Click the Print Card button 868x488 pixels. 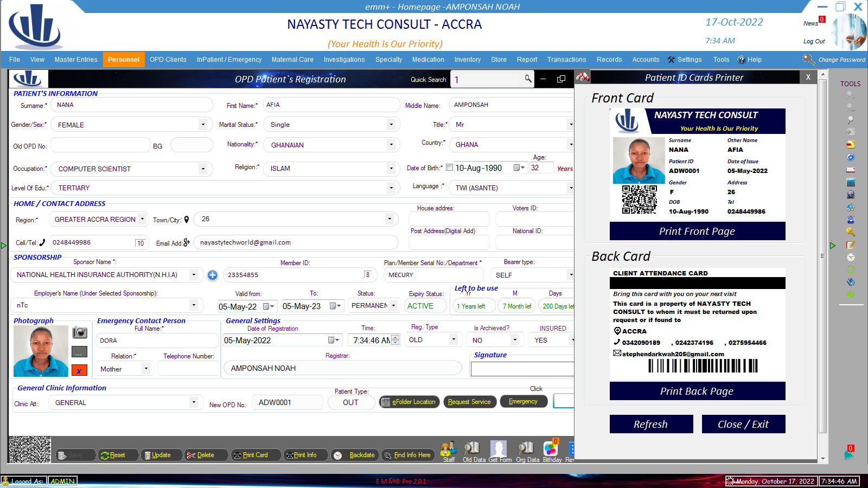coord(256,455)
